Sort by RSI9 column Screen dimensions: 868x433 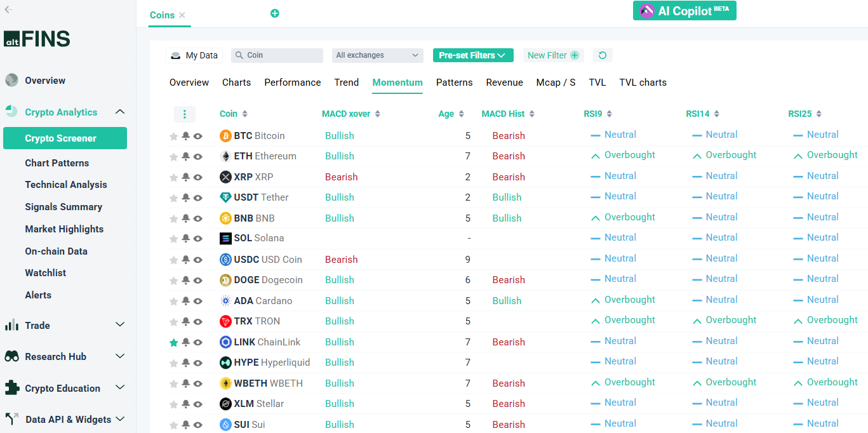598,114
